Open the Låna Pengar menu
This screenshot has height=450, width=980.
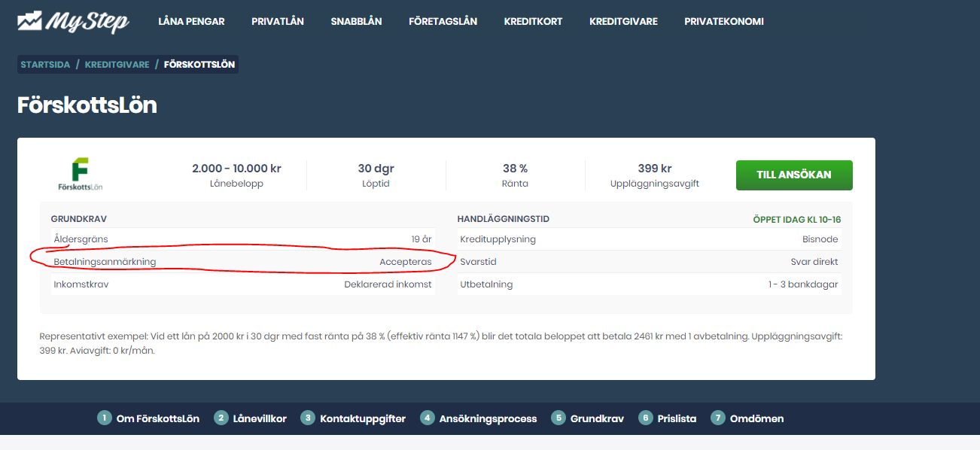191,22
